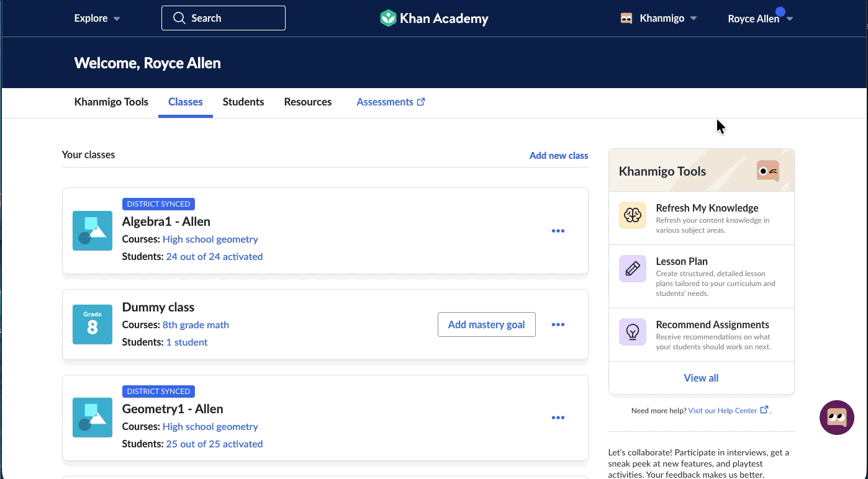This screenshot has height=479, width=868.
Task: Click the blue notification dot on Royce Allen
Action: tap(780, 12)
